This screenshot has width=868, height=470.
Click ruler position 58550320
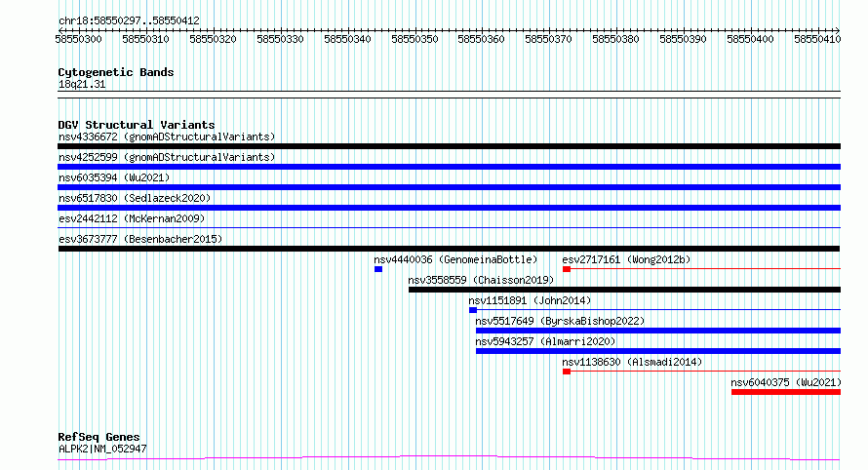pyautogui.click(x=214, y=39)
